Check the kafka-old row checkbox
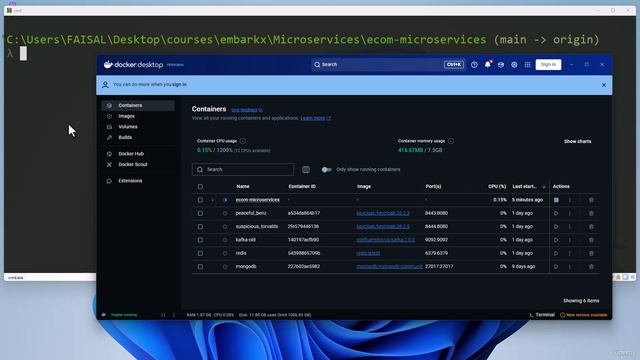 (x=200, y=240)
